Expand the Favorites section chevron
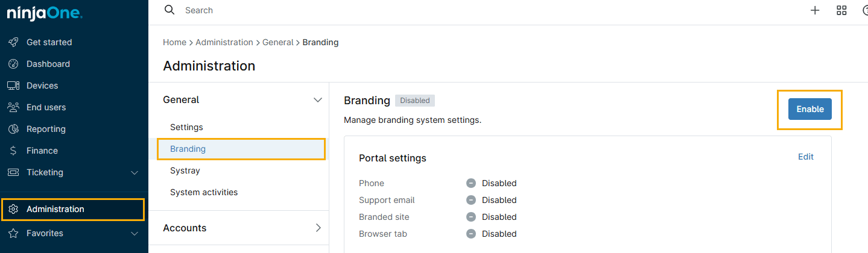Image resolution: width=868 pixels, height=253 pixels. (x=135, y=233)
